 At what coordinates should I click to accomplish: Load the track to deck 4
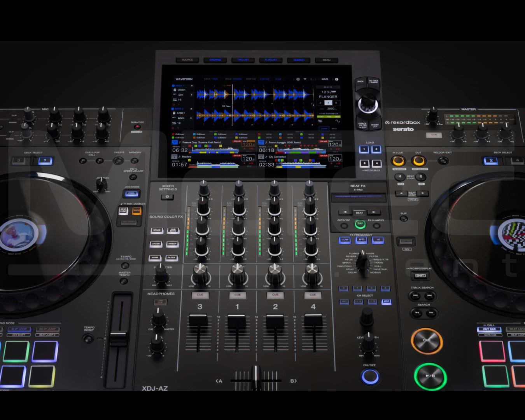tap(376, 163)
